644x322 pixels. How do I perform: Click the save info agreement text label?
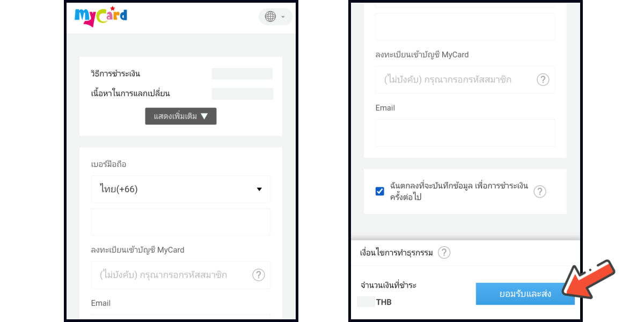coord(459,192)
